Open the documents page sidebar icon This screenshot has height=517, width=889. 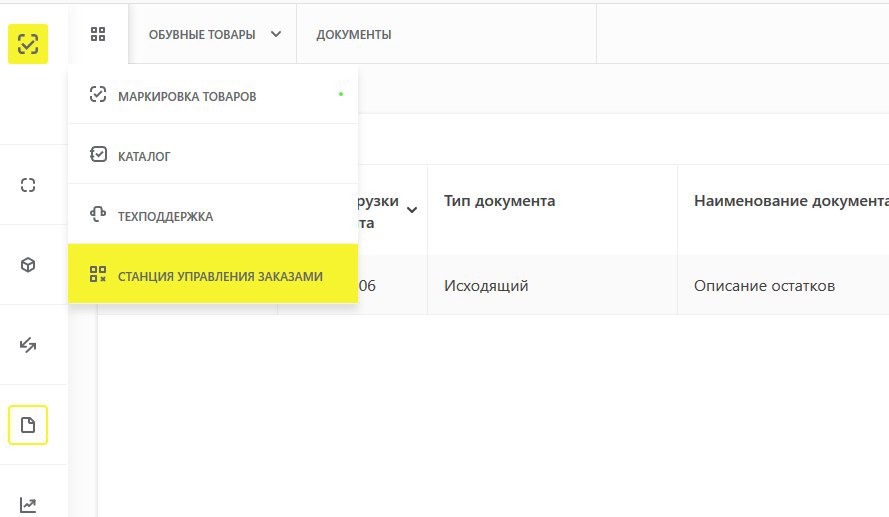click(28, 425)
